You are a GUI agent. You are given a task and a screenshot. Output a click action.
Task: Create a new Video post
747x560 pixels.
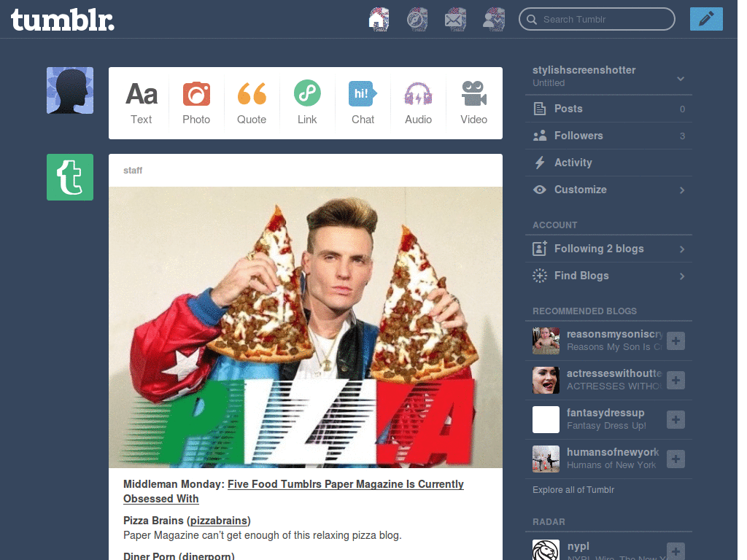pos(473,104)
